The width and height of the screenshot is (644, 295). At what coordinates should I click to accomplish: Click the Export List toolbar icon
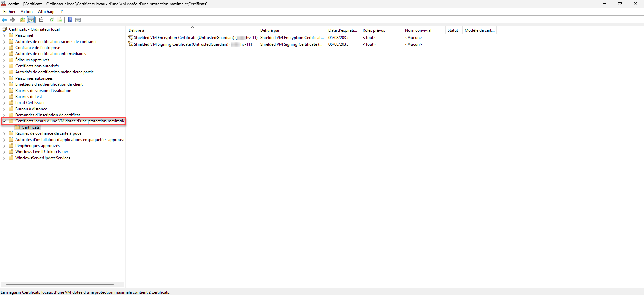(x=60, y=20)
